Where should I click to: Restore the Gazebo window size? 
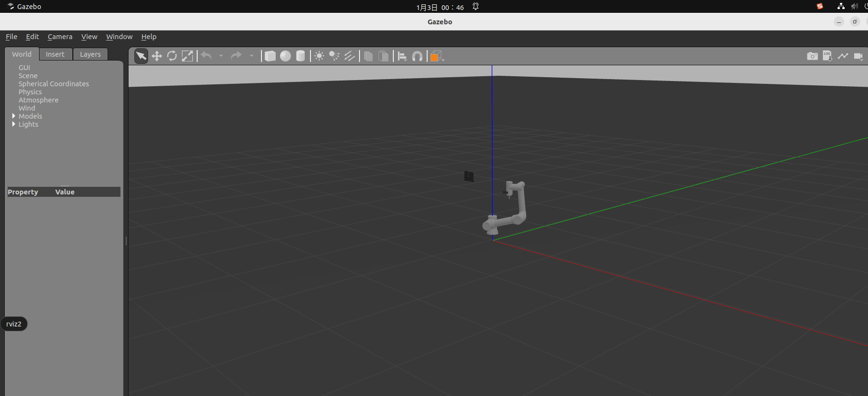(855, 22)
